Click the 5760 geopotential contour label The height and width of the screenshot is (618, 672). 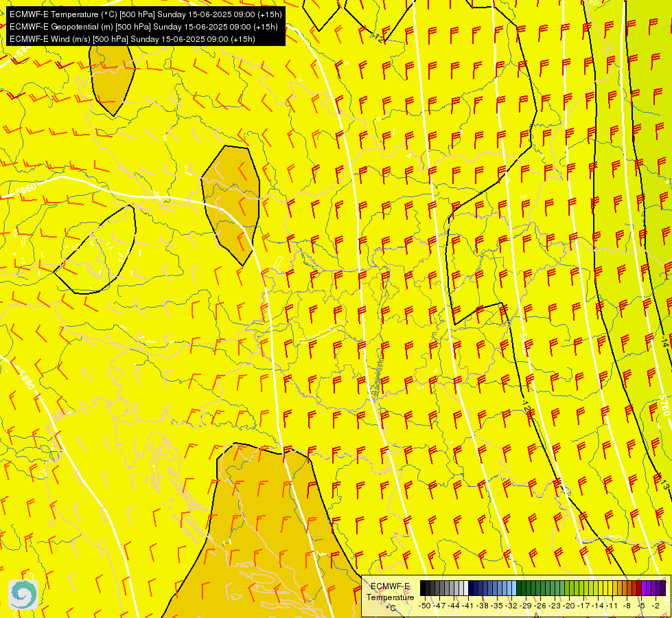pos(664,406)
